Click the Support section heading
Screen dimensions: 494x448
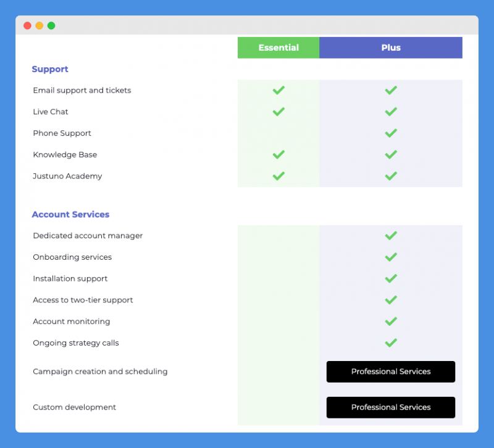(50, 69)
